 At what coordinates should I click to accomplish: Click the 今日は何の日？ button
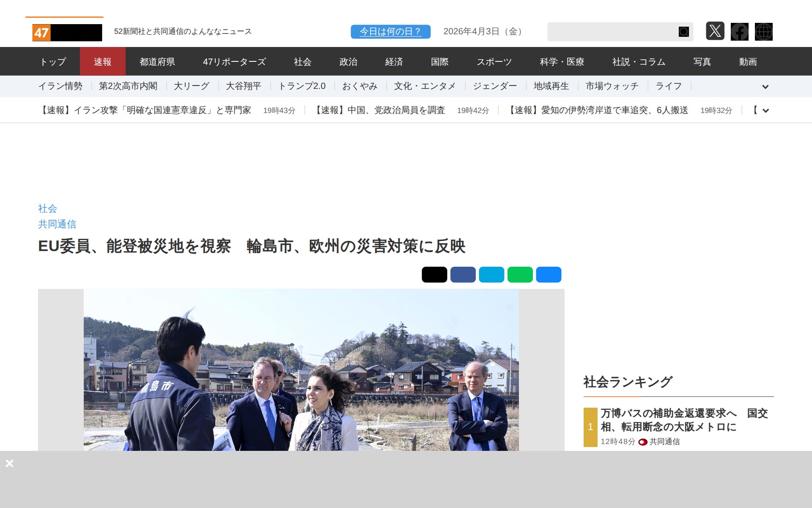point(390,32)
